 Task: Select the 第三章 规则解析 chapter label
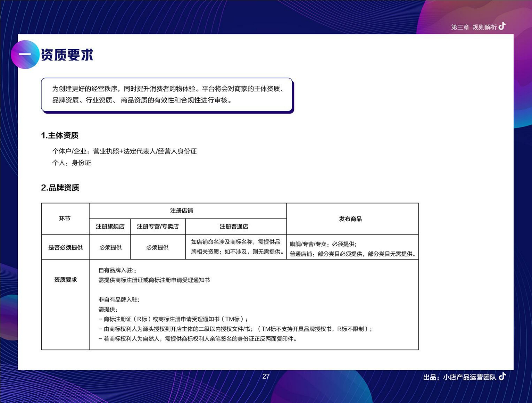(x=473, y=27)
